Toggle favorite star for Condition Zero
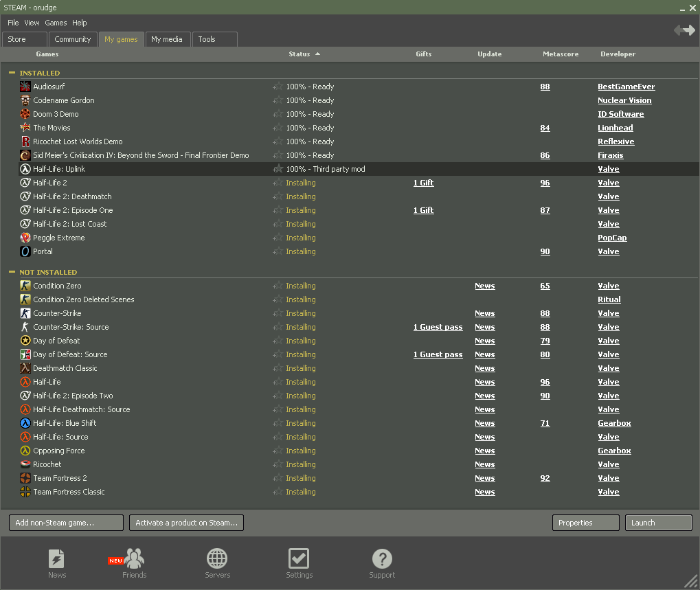 (x=278, y=286)
